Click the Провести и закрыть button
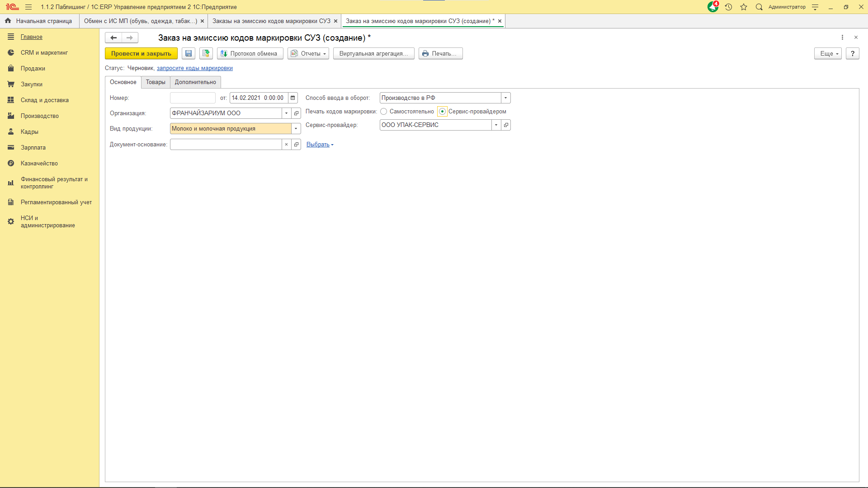 click(x=141, y=53)
